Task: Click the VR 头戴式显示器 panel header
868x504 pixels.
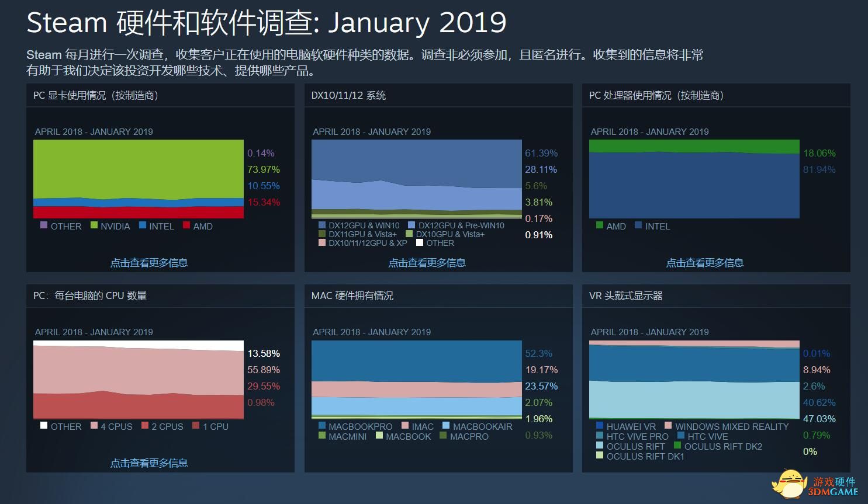Action: point(716,296)
